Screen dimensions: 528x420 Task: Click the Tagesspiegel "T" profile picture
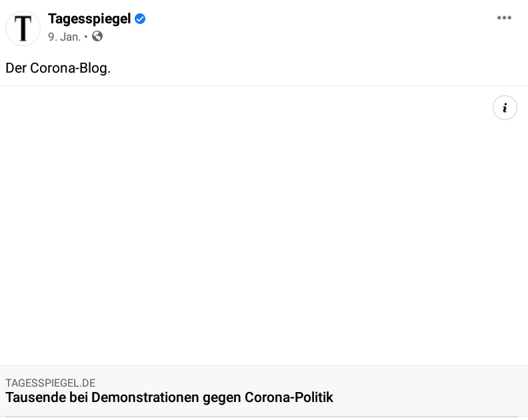pos(23,28)
